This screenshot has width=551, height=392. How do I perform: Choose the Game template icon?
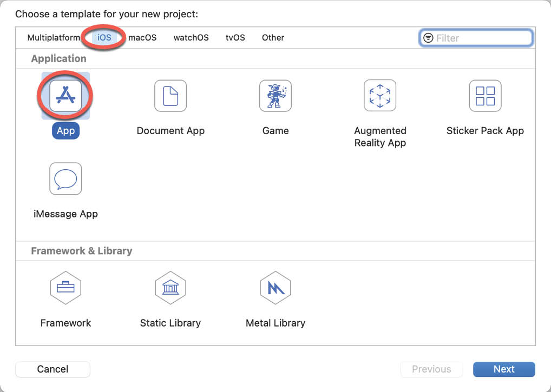[275, 96]
